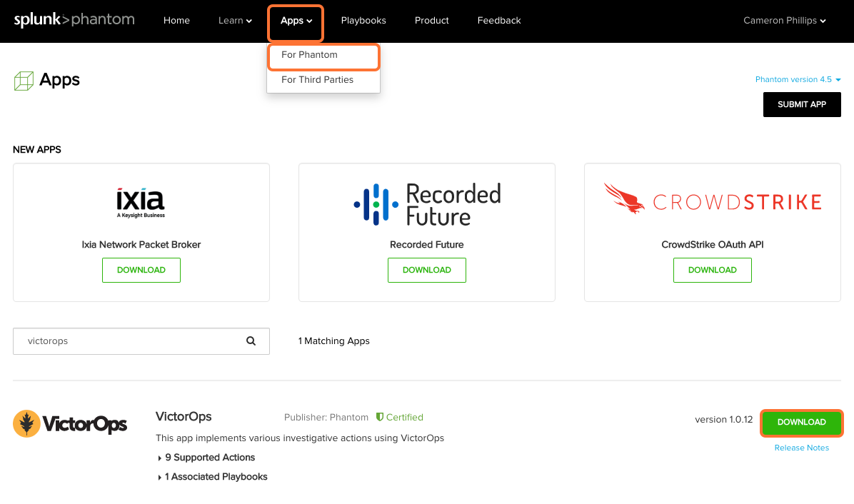Screen dimensions: 854x504
Task: Select For Third Parties from Apps menu
Action: 317,80
